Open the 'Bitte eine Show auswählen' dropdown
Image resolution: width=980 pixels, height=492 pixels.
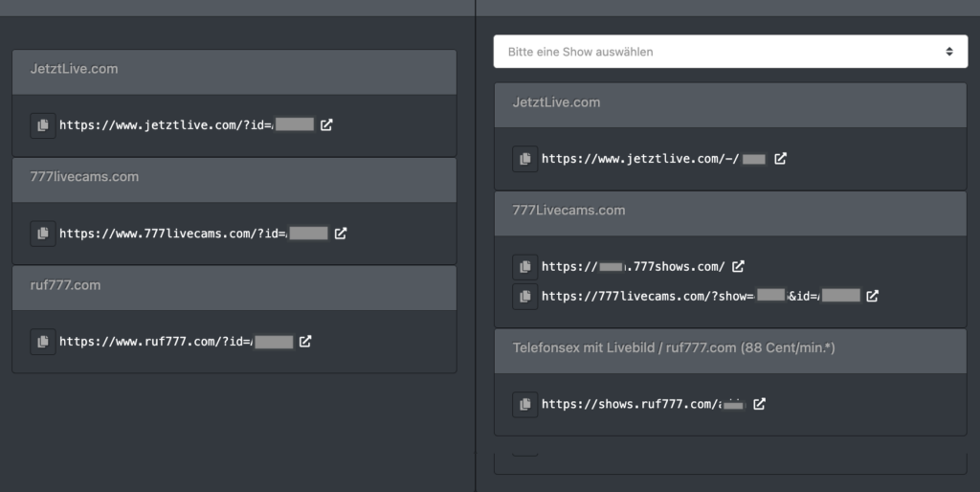pyautogui.click(x=730, y=52)
